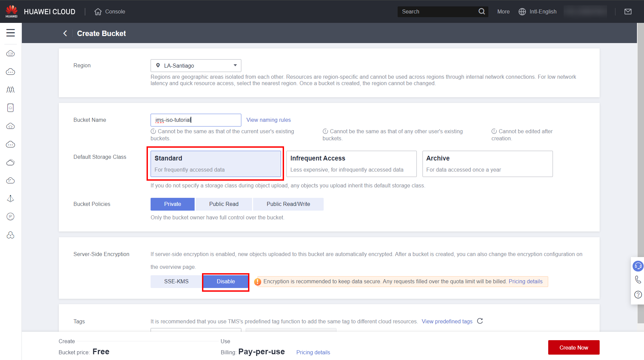The width and height of the screenshot is (644, 360).
Task: Enable SSE-KMS encryption
Action: pyautogui.click(x=176, y=281)
